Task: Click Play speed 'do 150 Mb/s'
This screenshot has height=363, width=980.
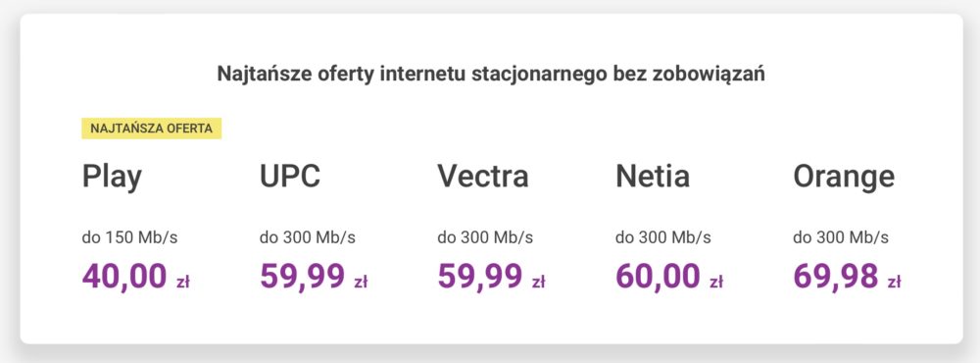Action: [x=129, y=237]
